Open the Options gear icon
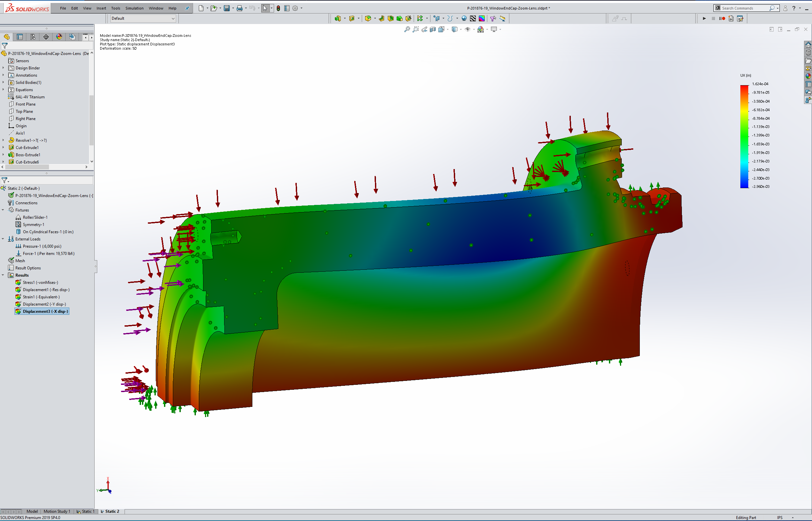Screen dimensions: 812x521 295,8
